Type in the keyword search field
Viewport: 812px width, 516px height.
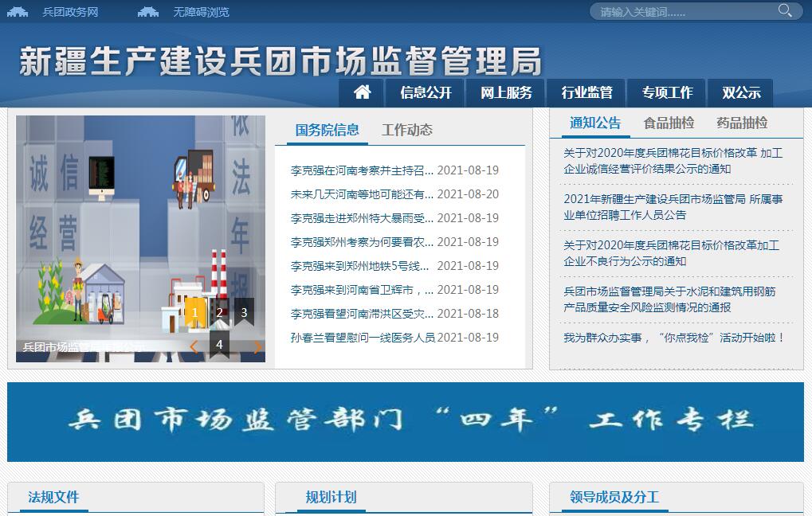(x=685, y=12)
